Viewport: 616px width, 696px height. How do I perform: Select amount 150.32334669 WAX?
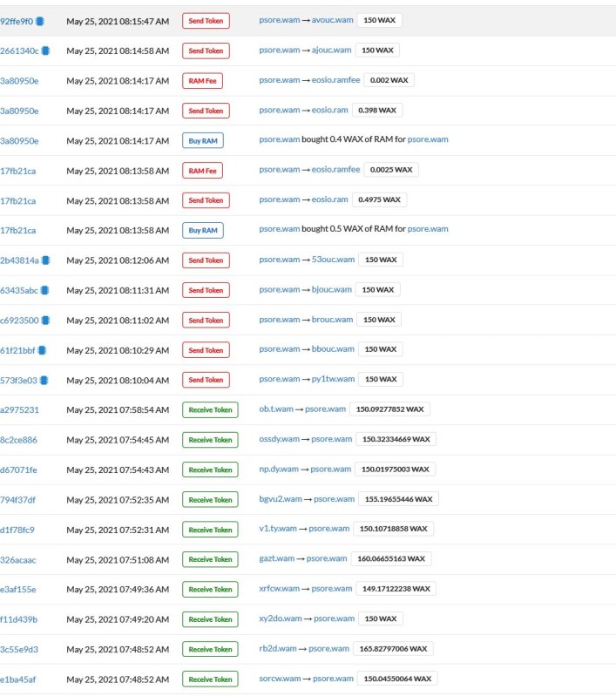(x=396, y=439)
